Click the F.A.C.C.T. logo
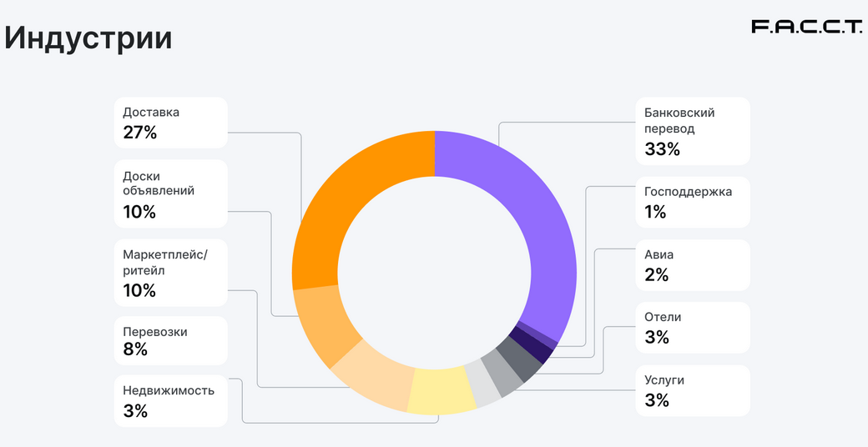The image size is (868, 447). coord(806,27)
